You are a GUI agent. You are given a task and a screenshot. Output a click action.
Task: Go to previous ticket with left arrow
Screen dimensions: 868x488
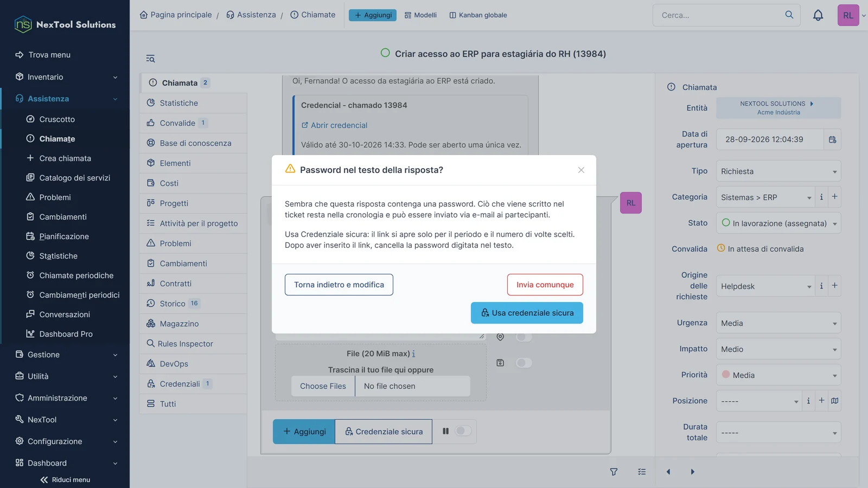(668, 472)
